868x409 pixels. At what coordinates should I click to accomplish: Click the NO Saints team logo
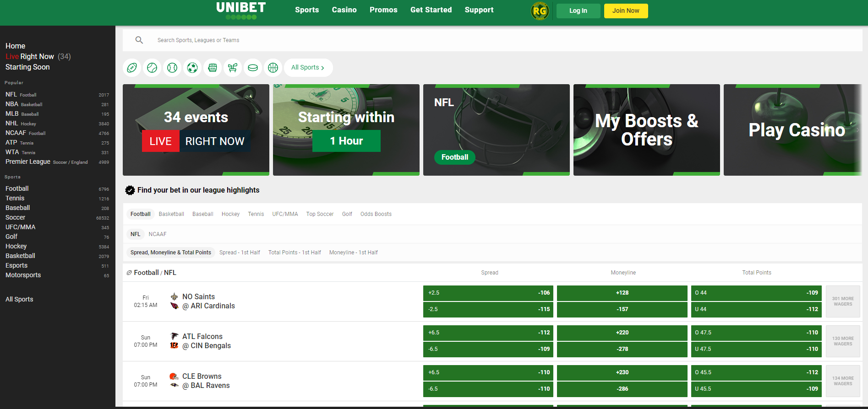[174, 296]
